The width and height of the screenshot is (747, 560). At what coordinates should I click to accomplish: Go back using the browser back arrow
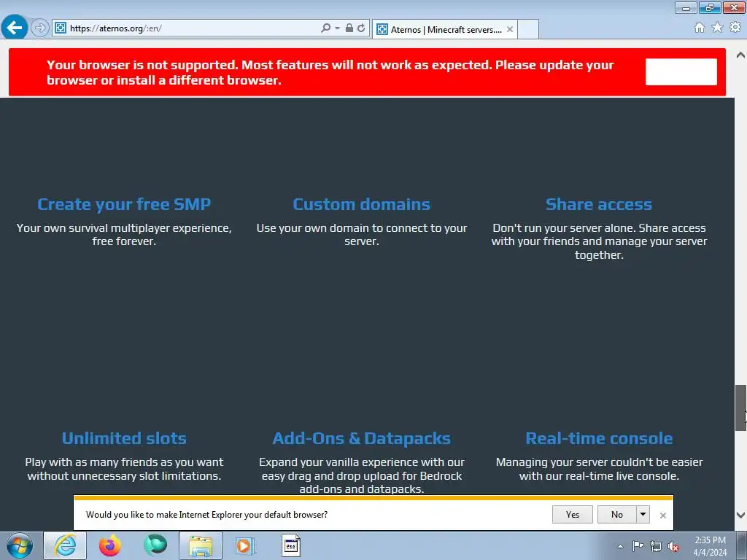coord(15,28)
